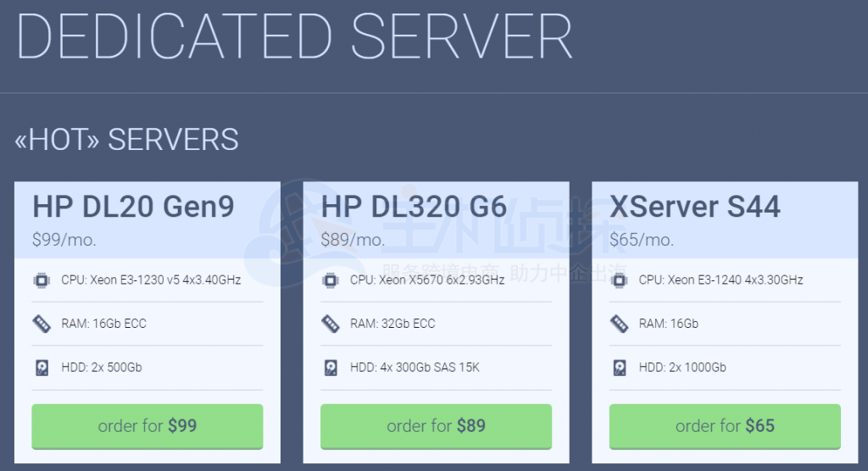Select the $65/mo. price text
This screenshot has height=471, width=868.
pyautogui.click(x=643, y=240)
